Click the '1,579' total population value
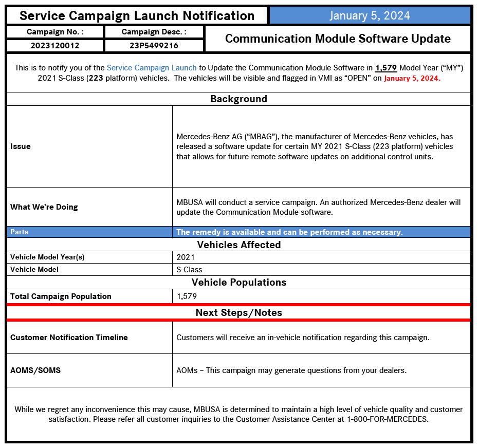Screen dimensions: 478x448 coord(187,296)
